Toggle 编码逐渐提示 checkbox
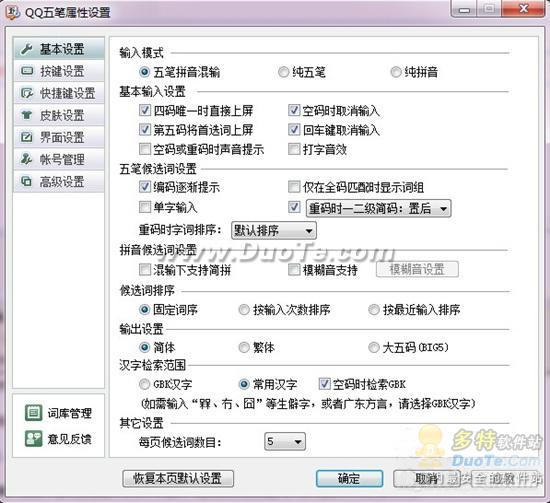Viewport: 550px width, 503px height. point(145,187)
